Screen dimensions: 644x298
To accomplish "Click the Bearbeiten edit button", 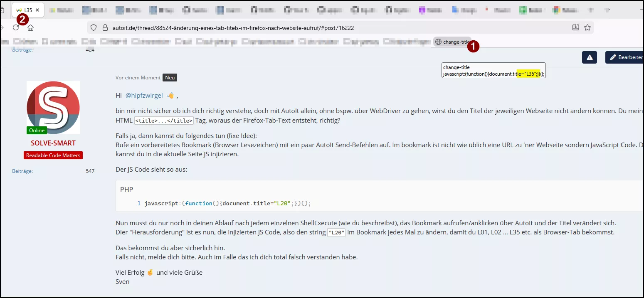I will coord(626,57).
